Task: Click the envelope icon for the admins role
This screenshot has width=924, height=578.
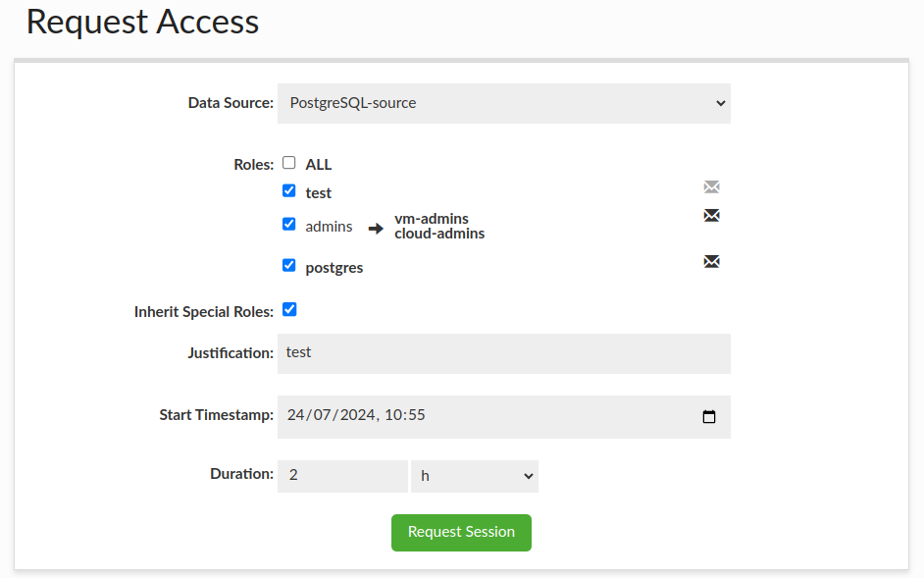Action: 712,216
